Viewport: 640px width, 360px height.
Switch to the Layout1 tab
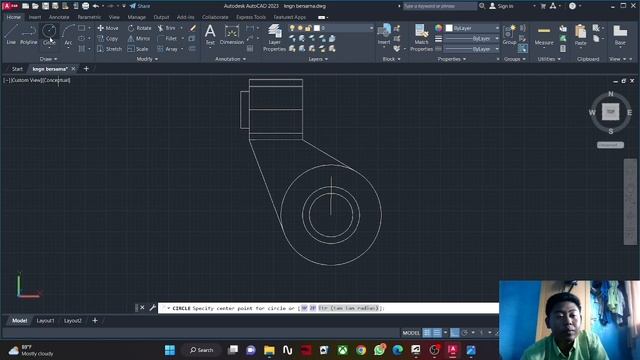click(45, 321)
